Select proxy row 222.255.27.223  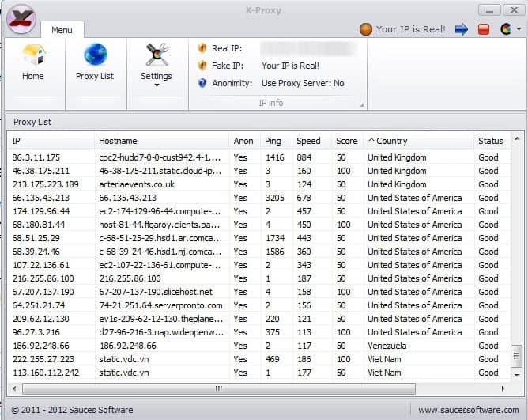point(259,359)
